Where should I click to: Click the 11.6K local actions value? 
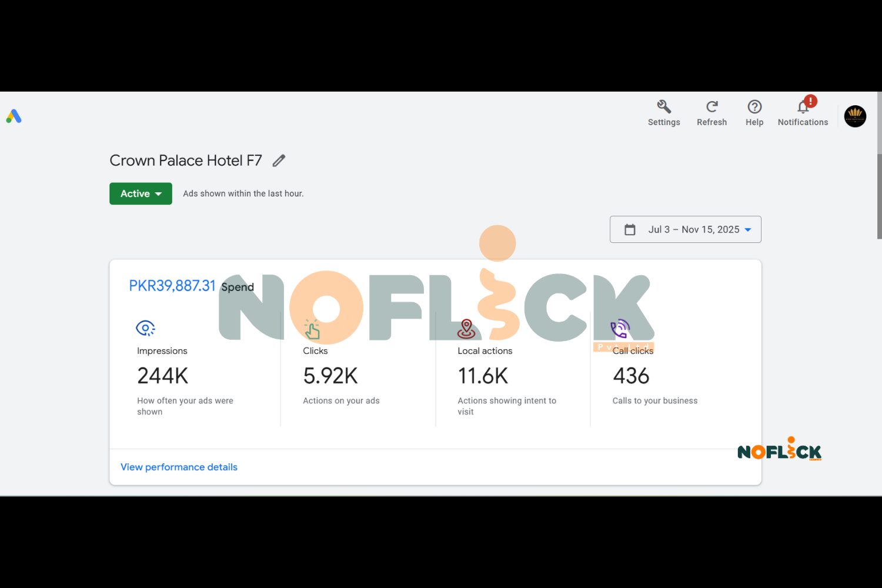(483, 376)
